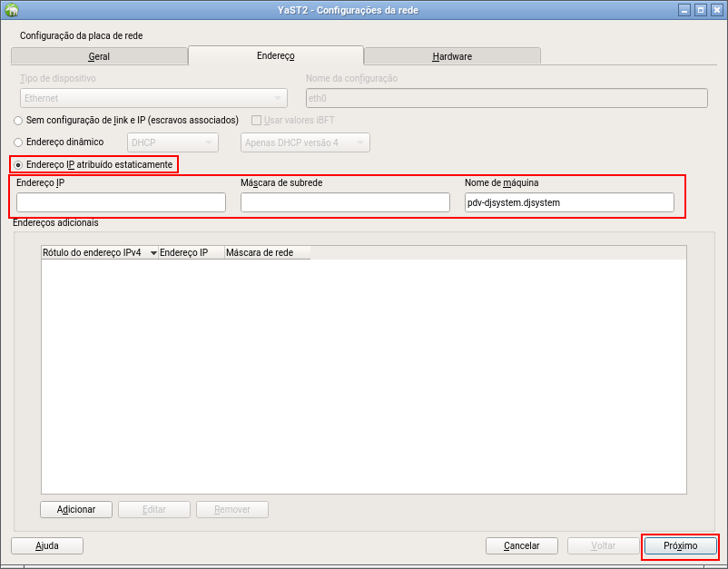Select 'Sem configuração de link e IP' option
This screenshot has height=569, width=728.
click(x=18, y=120)
